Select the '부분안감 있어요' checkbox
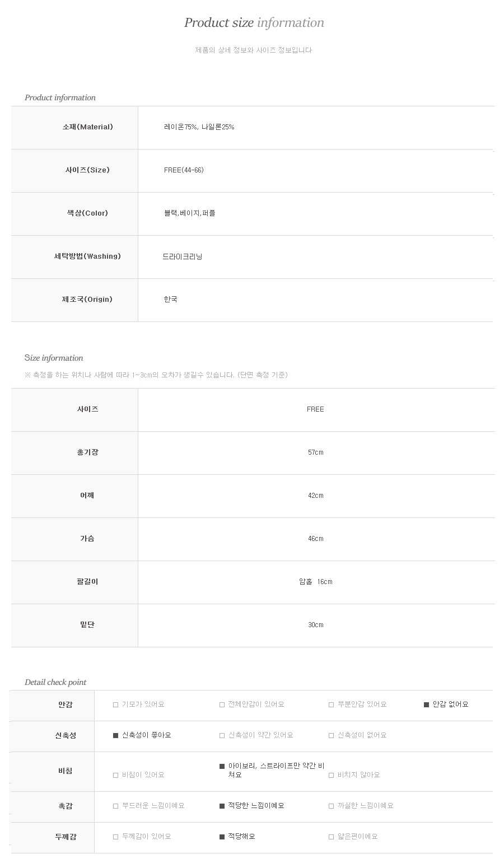This screenshot has width=504, height=868. (x=332, y=704)
